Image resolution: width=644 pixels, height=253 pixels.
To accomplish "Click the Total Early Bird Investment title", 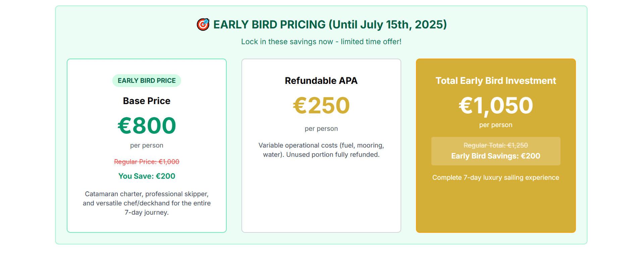I will coord(496,81).
